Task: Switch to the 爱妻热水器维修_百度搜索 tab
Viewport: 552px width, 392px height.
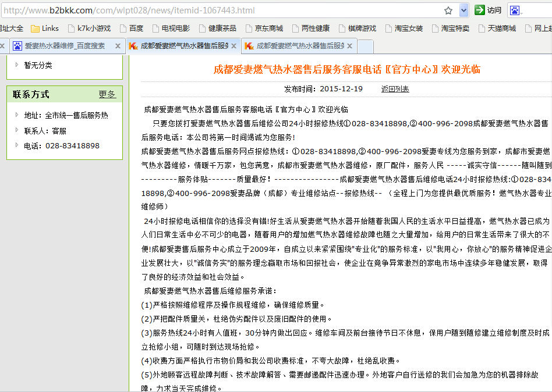Action: click(x=65, y=46)
